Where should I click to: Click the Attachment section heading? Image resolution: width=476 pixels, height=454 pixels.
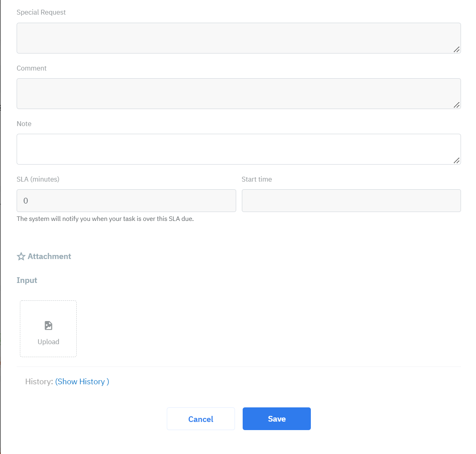[49, 256]
